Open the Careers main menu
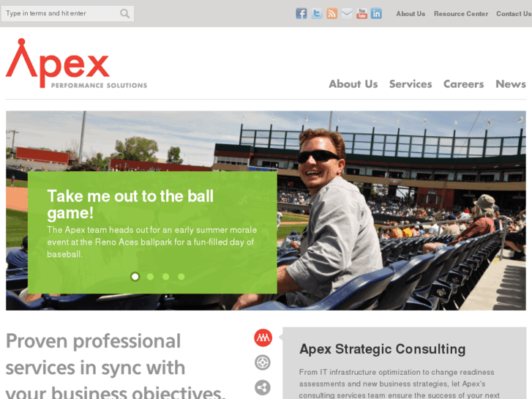 [463, 84]
